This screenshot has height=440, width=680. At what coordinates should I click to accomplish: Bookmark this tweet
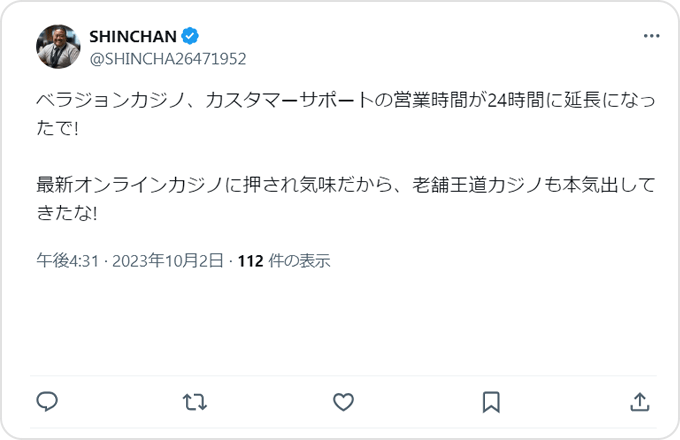[491, 402]
